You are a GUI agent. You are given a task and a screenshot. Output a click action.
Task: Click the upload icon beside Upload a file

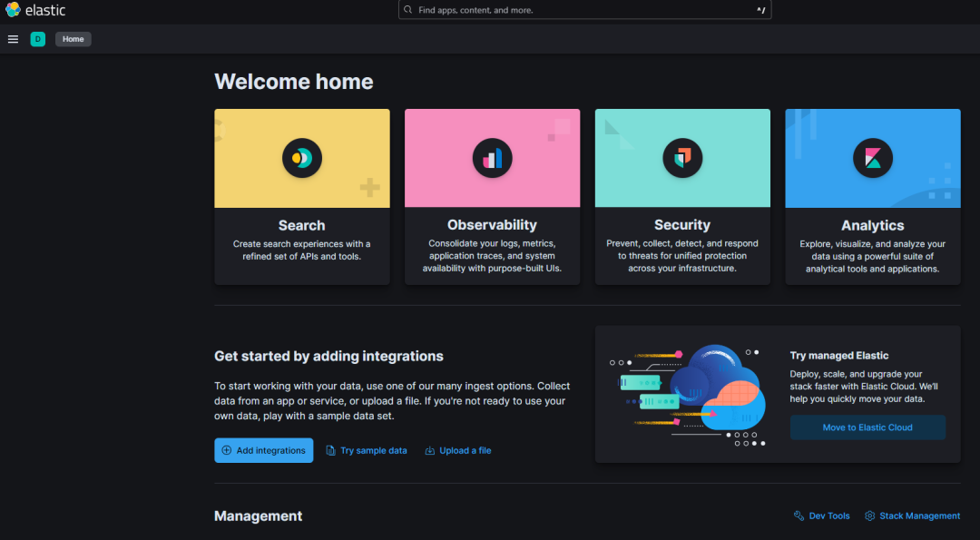click(x=430, y=450)
